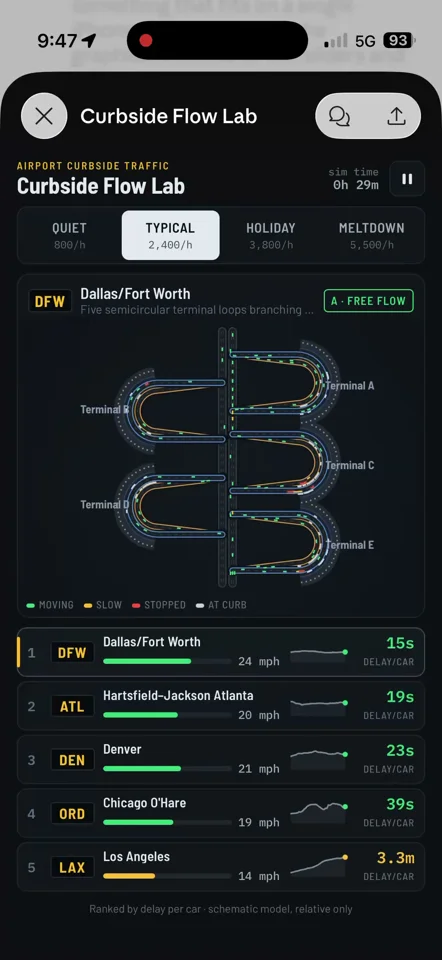This screenshot has width=442, height=960.
Task: Close the Curbside Flow Lab sheet
Action: (x=44, y=116)
